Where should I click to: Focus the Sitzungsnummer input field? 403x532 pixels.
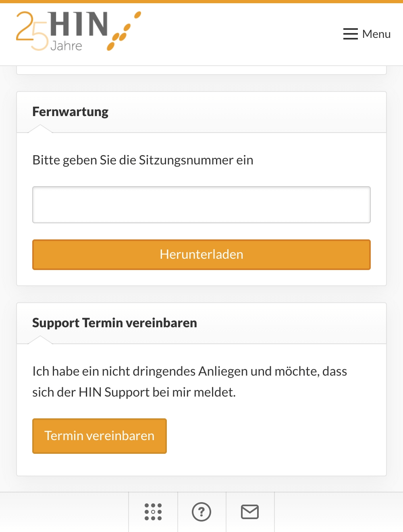click(201, 205)
